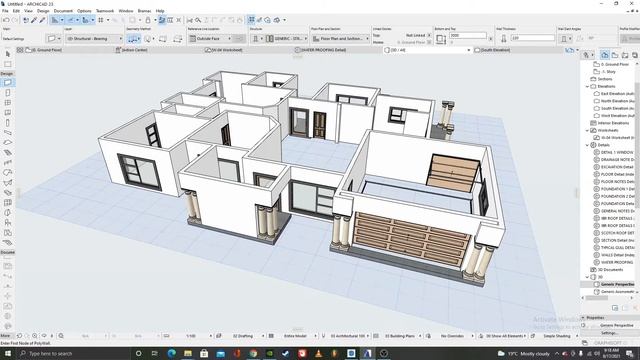Open the Edit menu

[x=16, y=11]
